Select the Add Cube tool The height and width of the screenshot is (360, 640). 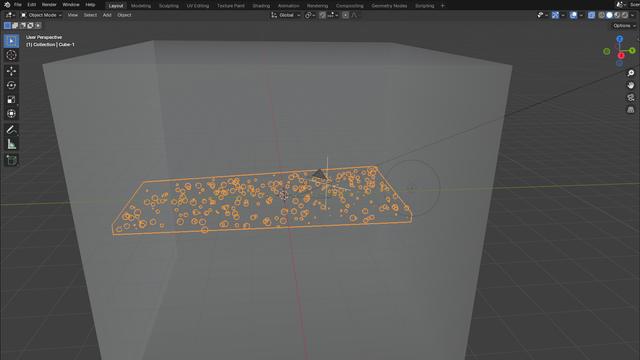11,160
